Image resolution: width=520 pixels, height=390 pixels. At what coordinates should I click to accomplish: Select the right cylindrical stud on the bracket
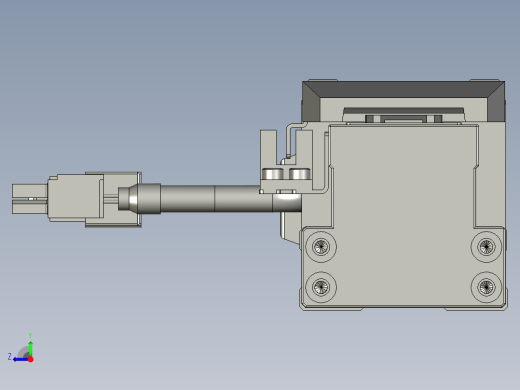click(300, 174)
